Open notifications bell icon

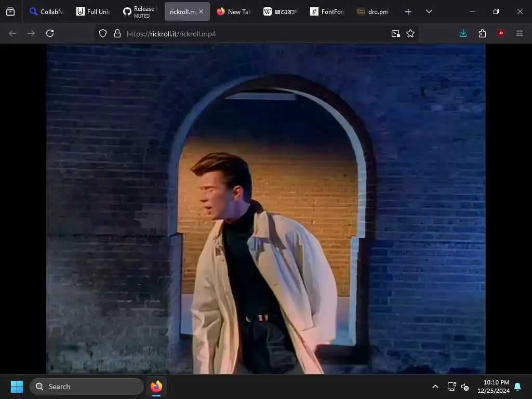pos(517,387)
